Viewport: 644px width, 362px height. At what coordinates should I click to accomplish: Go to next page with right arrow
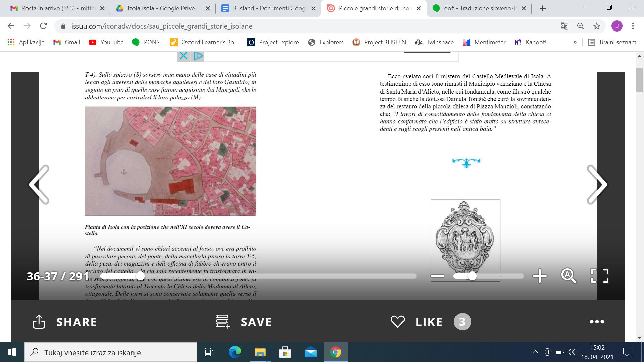(597, 184)
